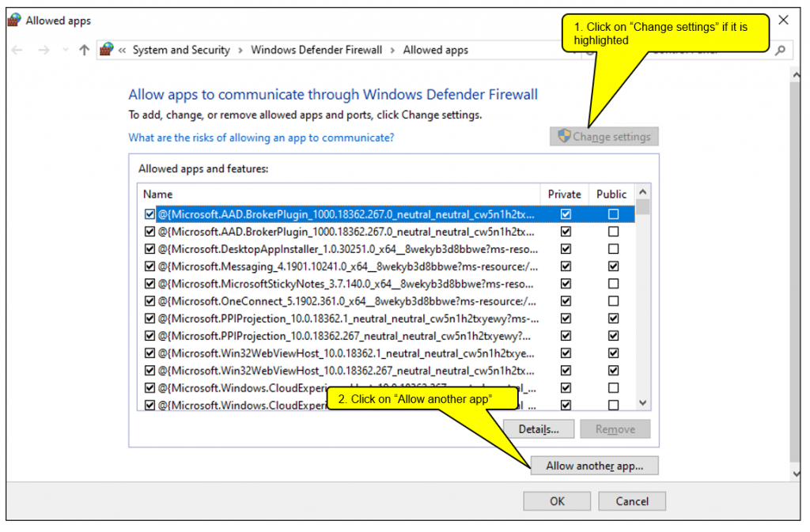Toggle Public checkbox for Win32WebViewHost 18362.1 row
The width and height of the screenshot is (810, 532).
click(613, 353)
